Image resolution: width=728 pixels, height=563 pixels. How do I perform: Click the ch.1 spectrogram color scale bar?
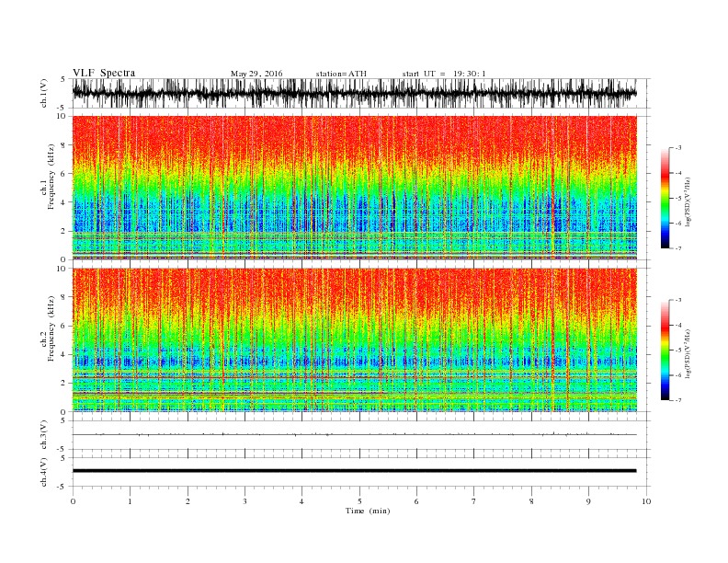(665, 199)
